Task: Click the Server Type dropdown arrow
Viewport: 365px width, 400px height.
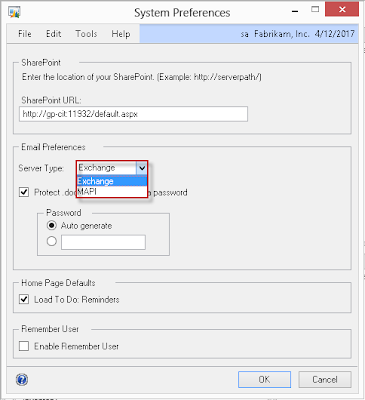Action: pos(142,168)
